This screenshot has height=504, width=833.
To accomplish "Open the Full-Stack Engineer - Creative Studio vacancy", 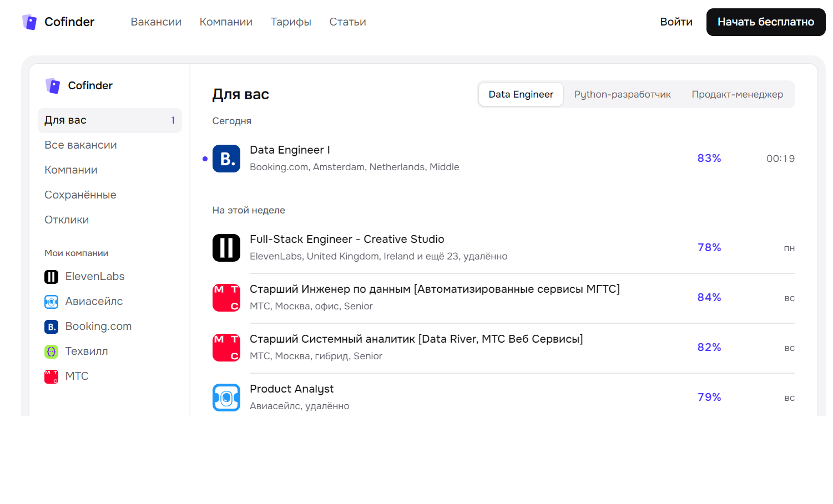I will click(347, 239).
